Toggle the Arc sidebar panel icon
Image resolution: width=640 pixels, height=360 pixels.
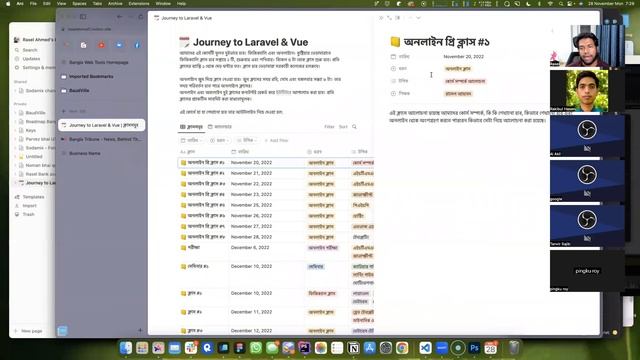pos(83,17)
